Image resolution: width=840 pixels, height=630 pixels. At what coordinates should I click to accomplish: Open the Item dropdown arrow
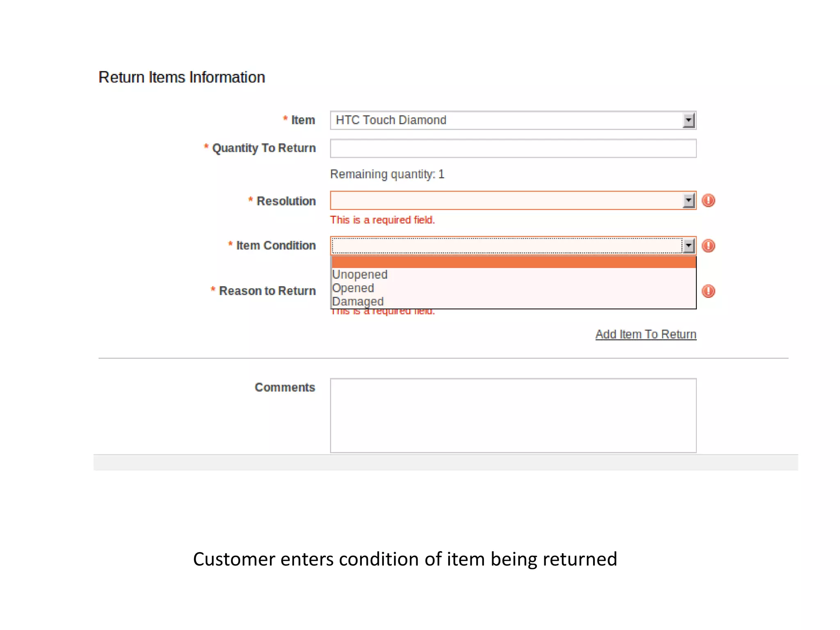pos(689,120)
